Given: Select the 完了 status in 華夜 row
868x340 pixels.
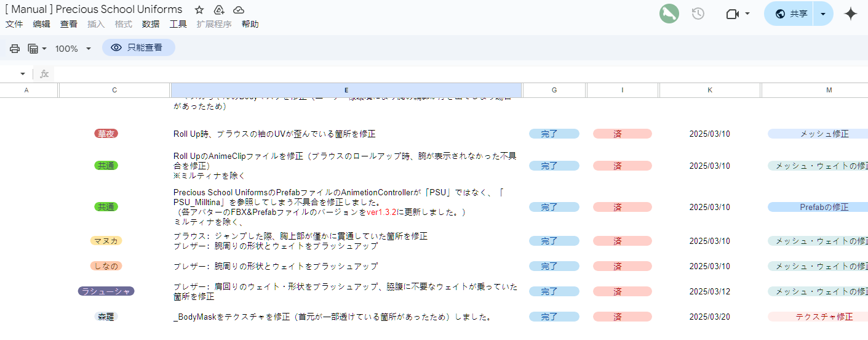Looking at the screenshot, I should [x=554, y=134].
